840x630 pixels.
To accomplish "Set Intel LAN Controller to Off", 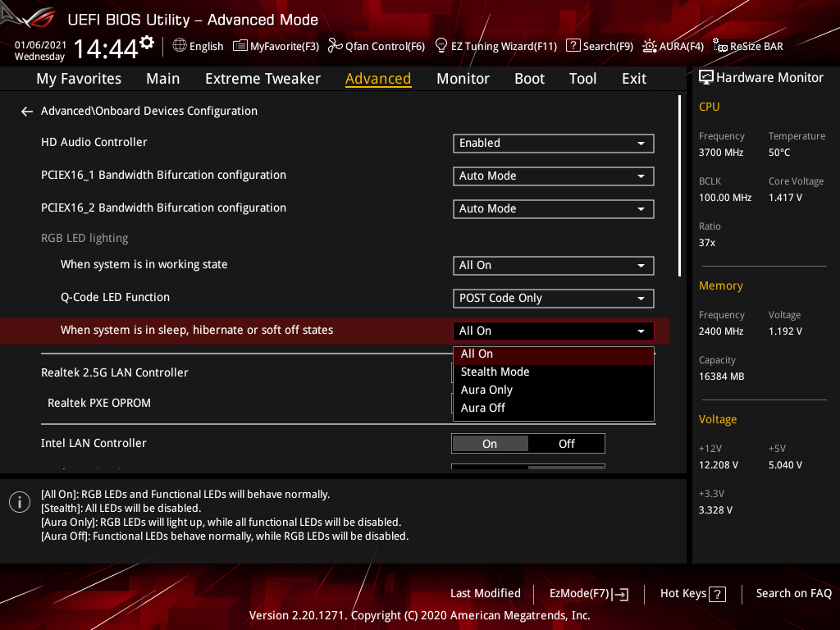I will click(566, 444).
